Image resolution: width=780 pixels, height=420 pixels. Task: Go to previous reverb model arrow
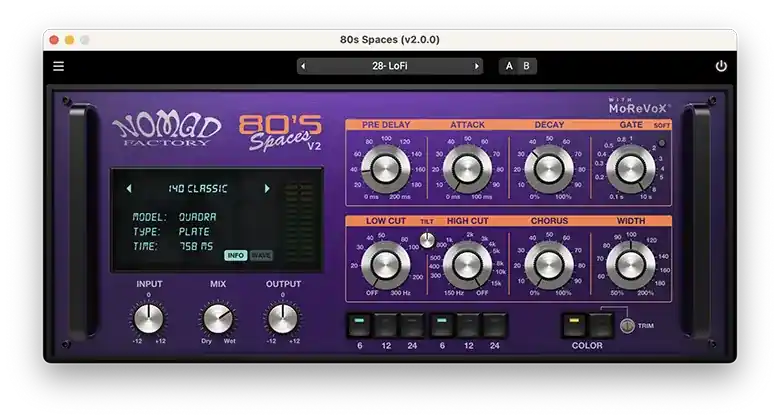[x=129, y=188]
